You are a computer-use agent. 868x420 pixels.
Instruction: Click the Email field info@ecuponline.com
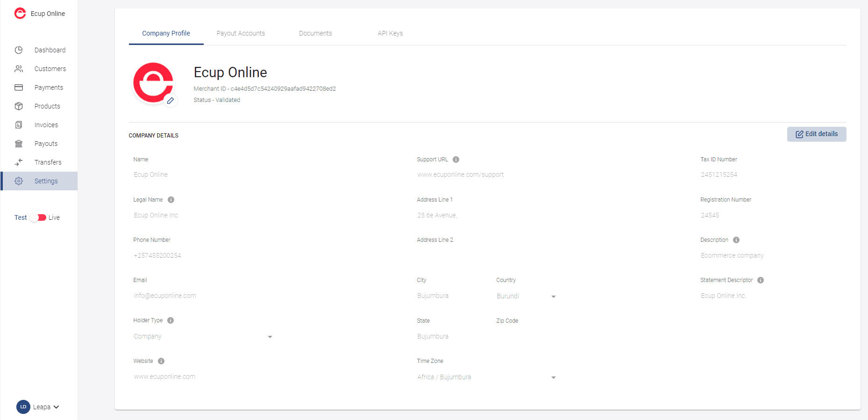[203, 296]
